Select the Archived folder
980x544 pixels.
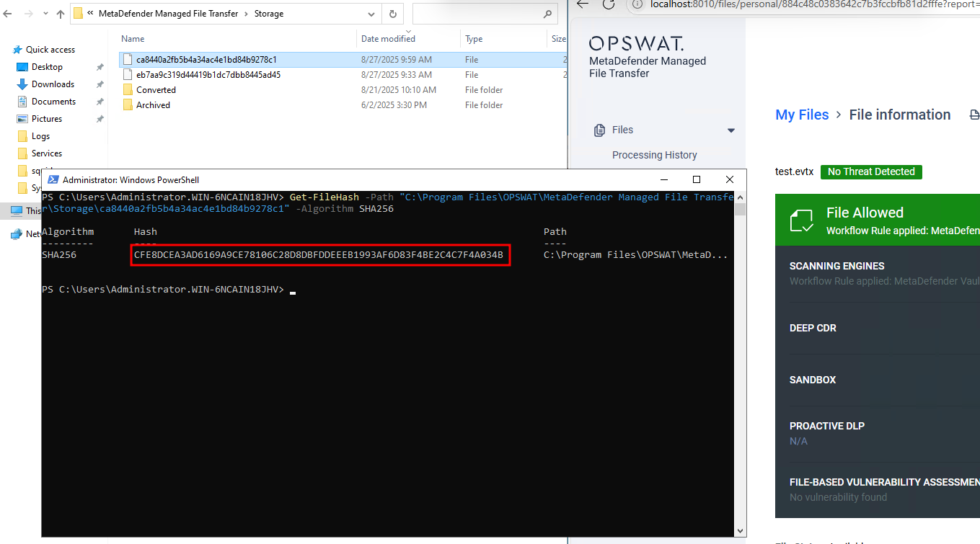pos(153,105)
